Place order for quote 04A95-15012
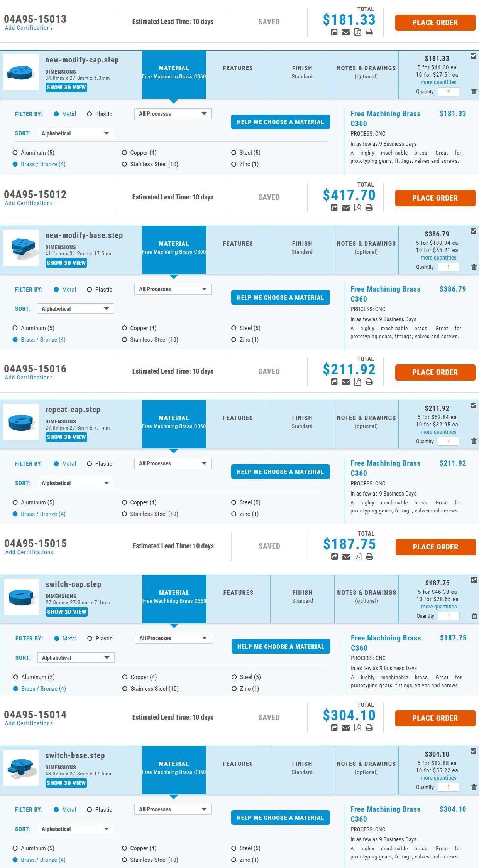Image resolution: width=479 pixels, height=868 pixels. (x=435, y=198)
